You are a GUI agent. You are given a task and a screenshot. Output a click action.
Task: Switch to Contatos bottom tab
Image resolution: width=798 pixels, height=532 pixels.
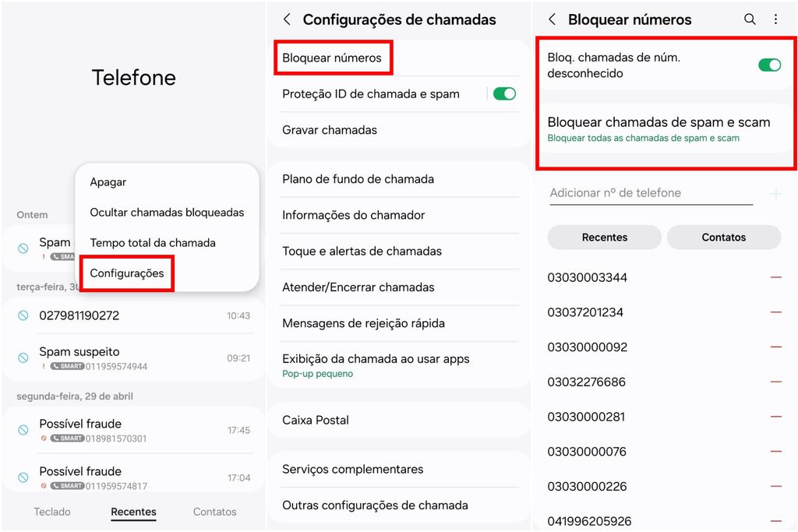[x=215, y=512]
